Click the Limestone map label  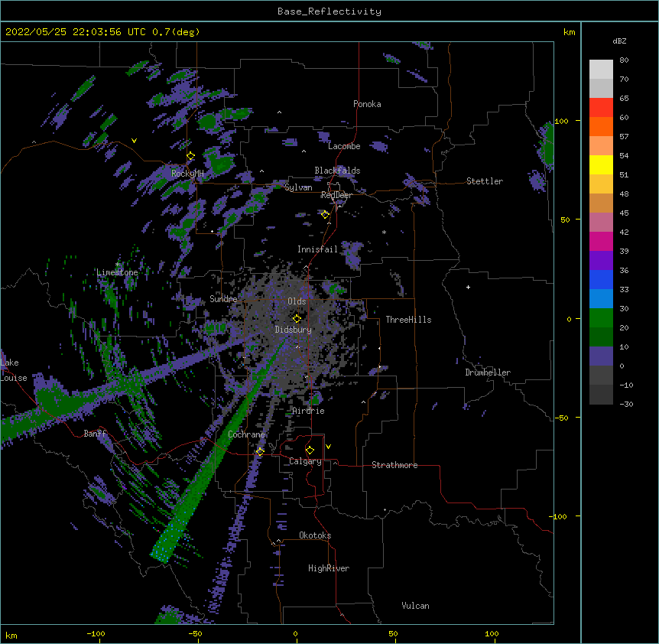[117, 272]
